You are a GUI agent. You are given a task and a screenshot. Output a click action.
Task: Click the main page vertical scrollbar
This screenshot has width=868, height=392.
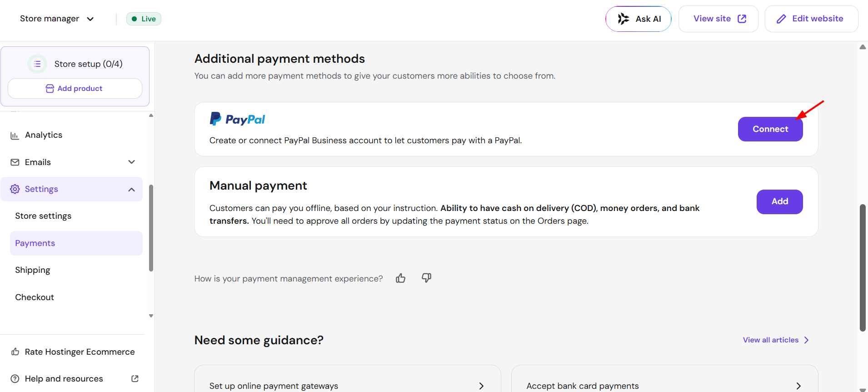(x=863, y=268)
